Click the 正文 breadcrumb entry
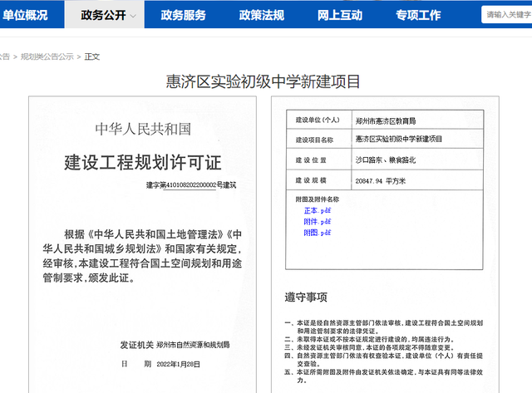The height and width of the screenshot is (393, 532). [x=92, y=56]
